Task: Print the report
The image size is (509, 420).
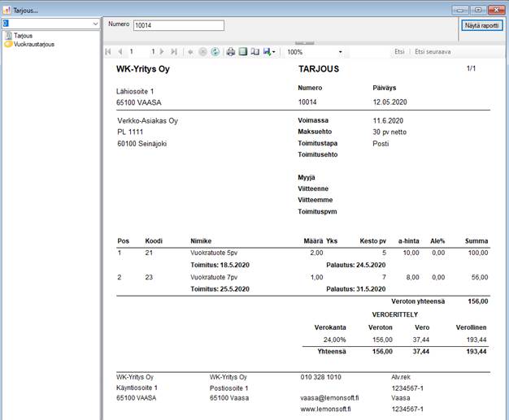Action: click(x=231, y=51)
